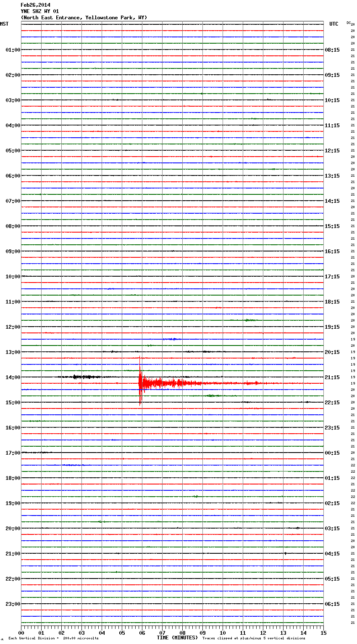This screenshot has height=644, width=357.
Task: Click the '22:00' MST time label
Action: pyautogui.click(x=13, y=579)
